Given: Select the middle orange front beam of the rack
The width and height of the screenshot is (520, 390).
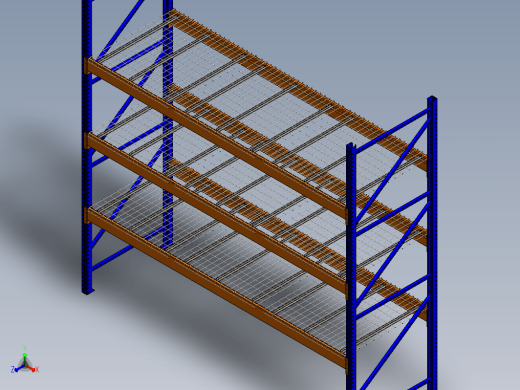Looking at the screenshot, I should coord(217,212).
